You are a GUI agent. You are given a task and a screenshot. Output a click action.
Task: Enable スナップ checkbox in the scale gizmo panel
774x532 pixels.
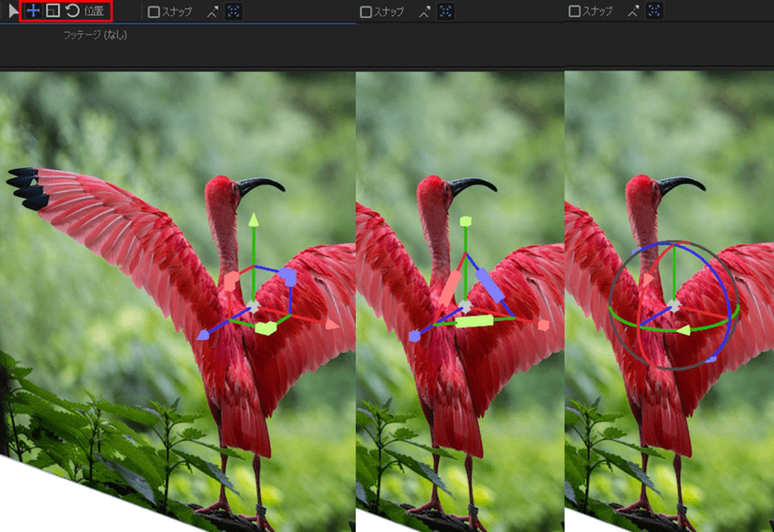[x=365, y=12]
